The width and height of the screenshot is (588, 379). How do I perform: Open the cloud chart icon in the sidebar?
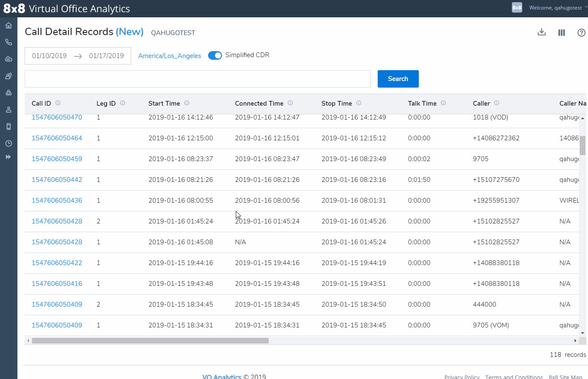[x=8, y=59]
